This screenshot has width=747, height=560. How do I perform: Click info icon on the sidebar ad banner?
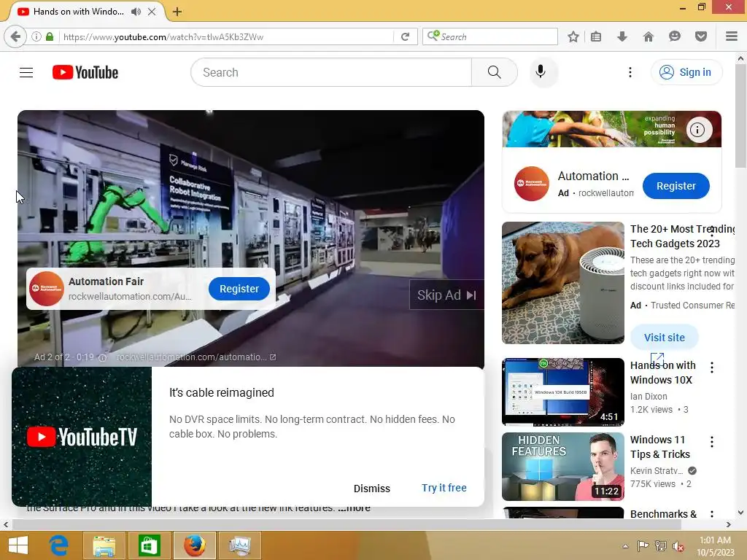tap(697, 130)
